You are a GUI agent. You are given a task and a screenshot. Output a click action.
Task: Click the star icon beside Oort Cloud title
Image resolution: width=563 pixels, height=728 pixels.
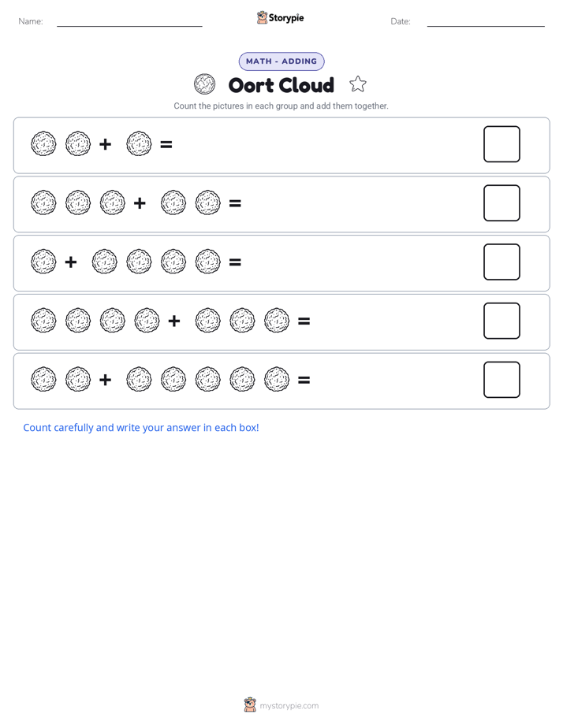coord(358,84)
